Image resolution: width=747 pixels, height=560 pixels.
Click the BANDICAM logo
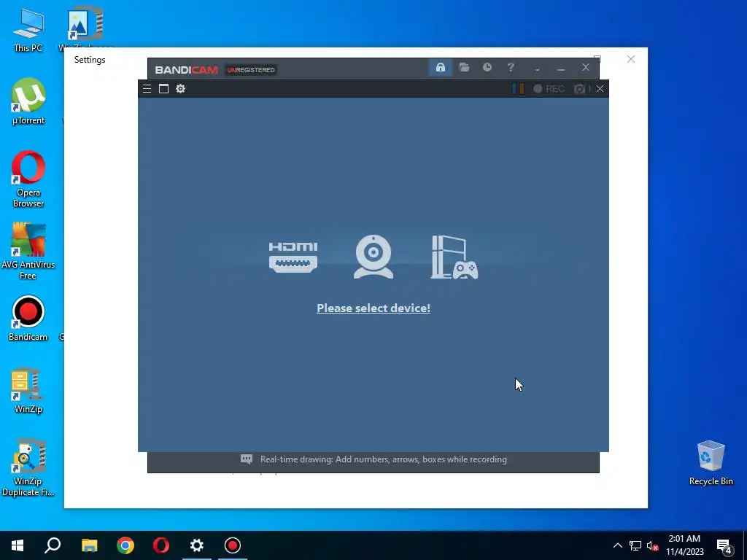[x=186, y=70]
